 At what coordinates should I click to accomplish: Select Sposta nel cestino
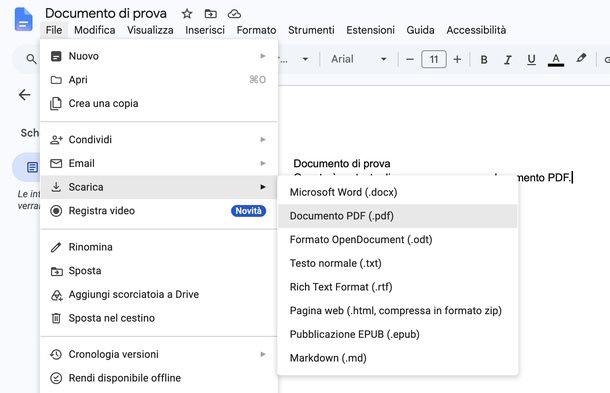[x=159, y=318]
